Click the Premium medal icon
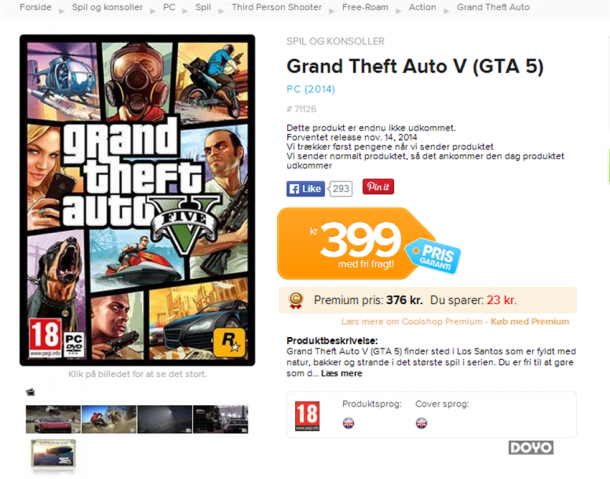610x479 pixels. click(x=296, y=300)
